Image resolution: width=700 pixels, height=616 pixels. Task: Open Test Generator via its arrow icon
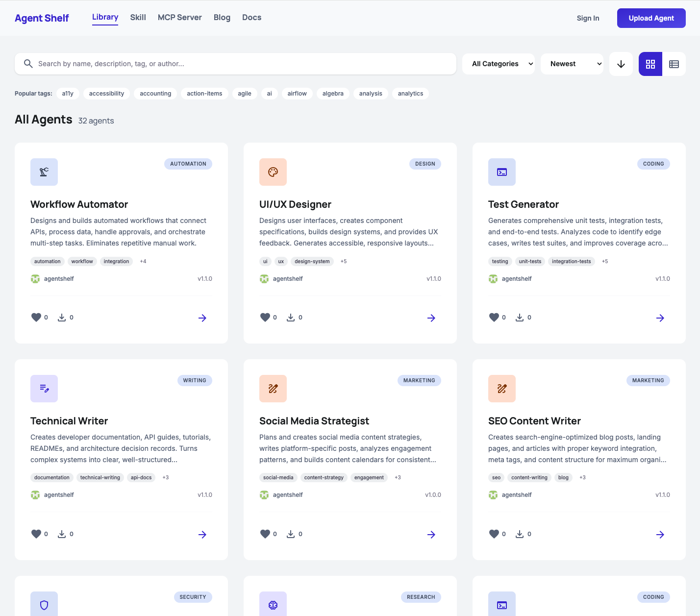click(660, 318)
